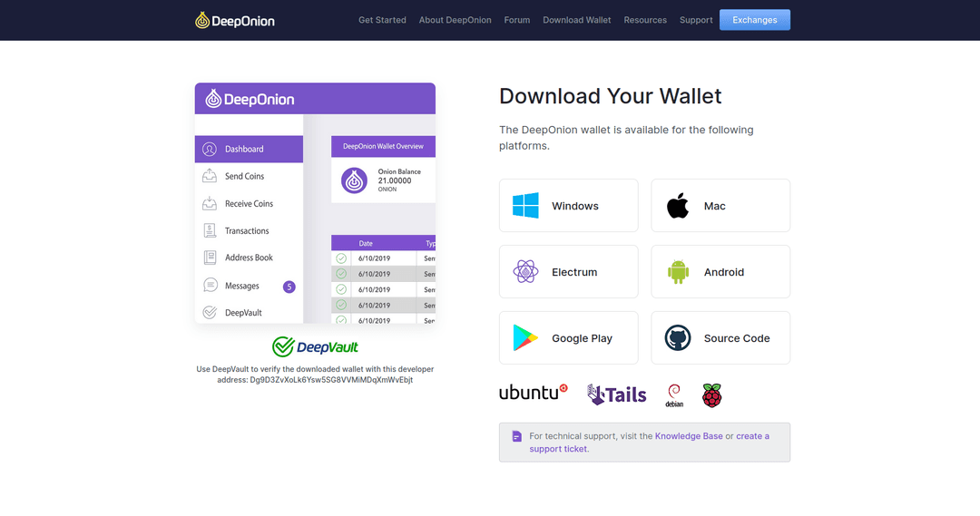Click the Tails logo
The image size is (980, 516).
click(616, 394)
